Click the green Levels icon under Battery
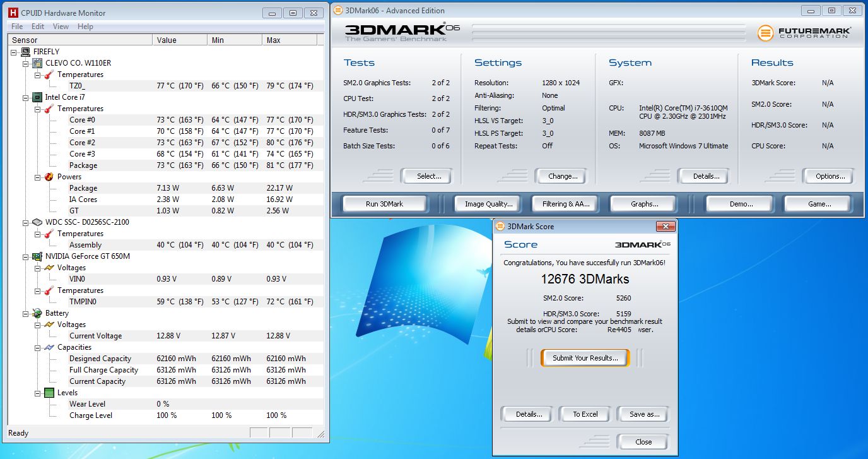Screen dimensions: 868x459 pyautogui.click(x=50, y=393)
